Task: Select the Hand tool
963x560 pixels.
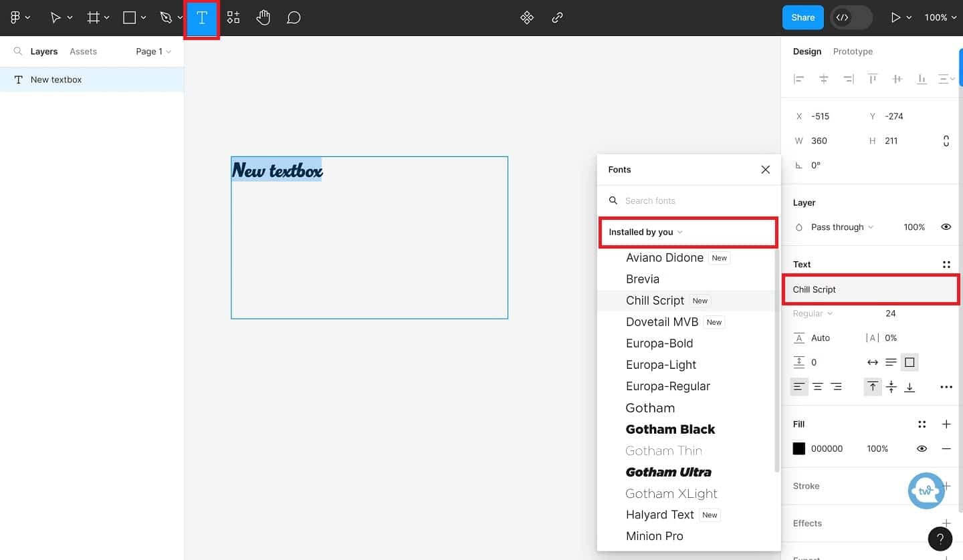Action: coord(263,17)
